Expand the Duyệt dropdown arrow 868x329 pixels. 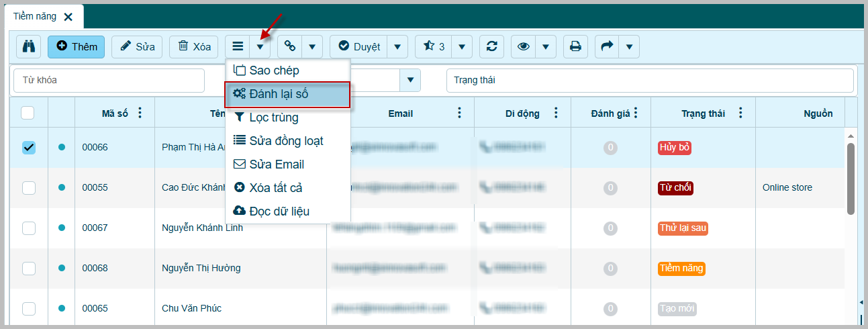coord(397,46)
